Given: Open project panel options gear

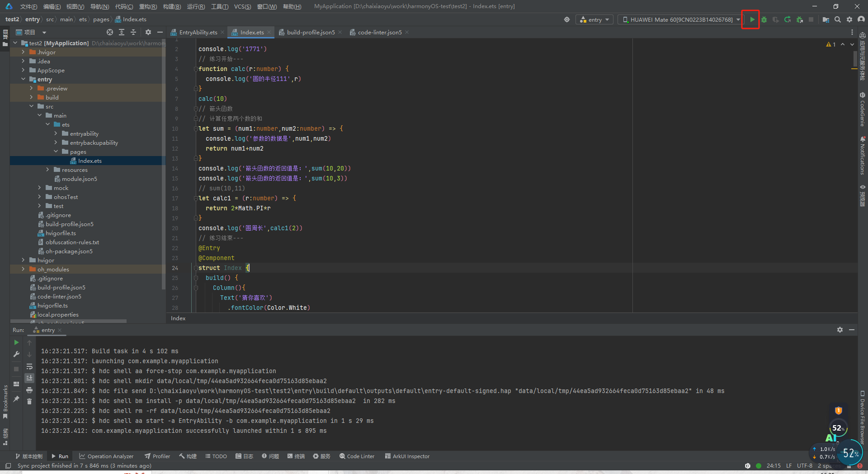Looking at the screenshot, I should tap(148, 32).
